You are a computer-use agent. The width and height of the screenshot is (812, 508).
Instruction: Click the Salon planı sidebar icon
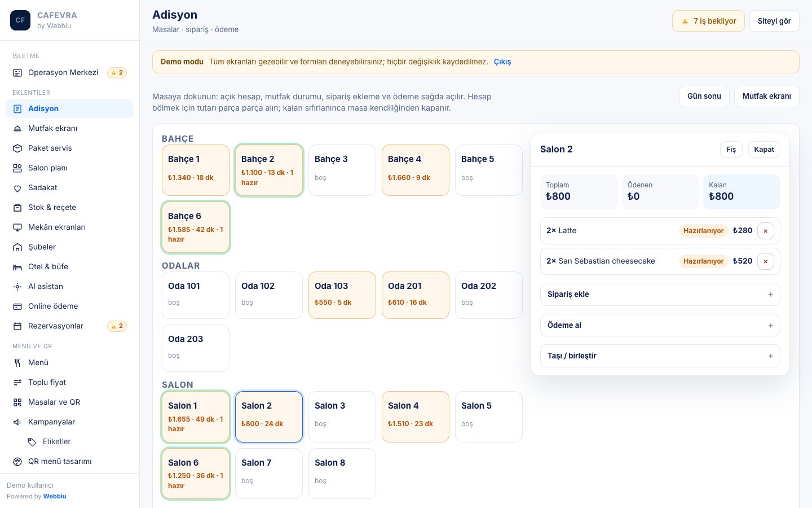tap(17, 168)
